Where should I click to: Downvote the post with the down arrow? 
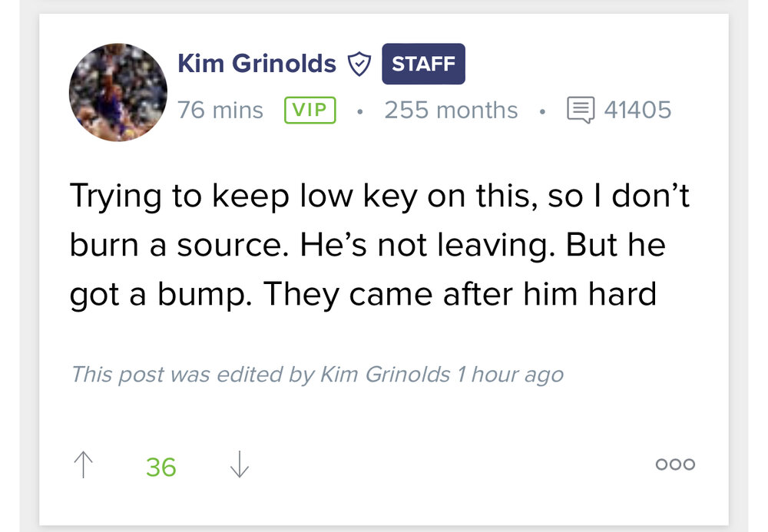240,465
